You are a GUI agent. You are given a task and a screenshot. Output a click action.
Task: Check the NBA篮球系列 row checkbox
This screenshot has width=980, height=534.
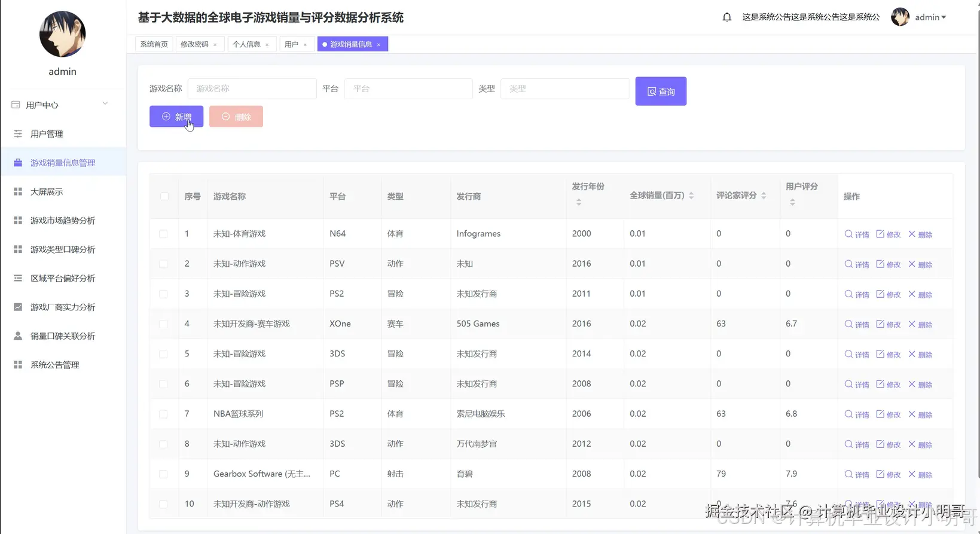(163, 414)
